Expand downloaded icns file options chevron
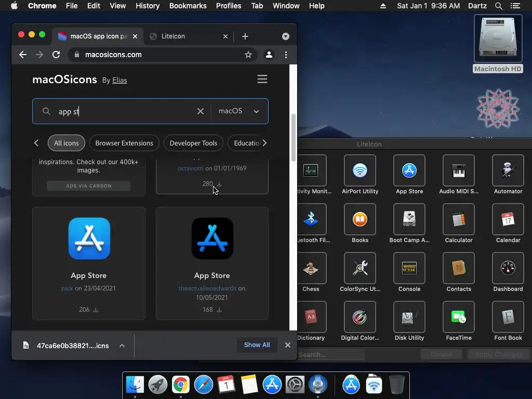Image resolution: width=532 pixels, height=399 pixels. pyautogui.click(x=122, y=345)
